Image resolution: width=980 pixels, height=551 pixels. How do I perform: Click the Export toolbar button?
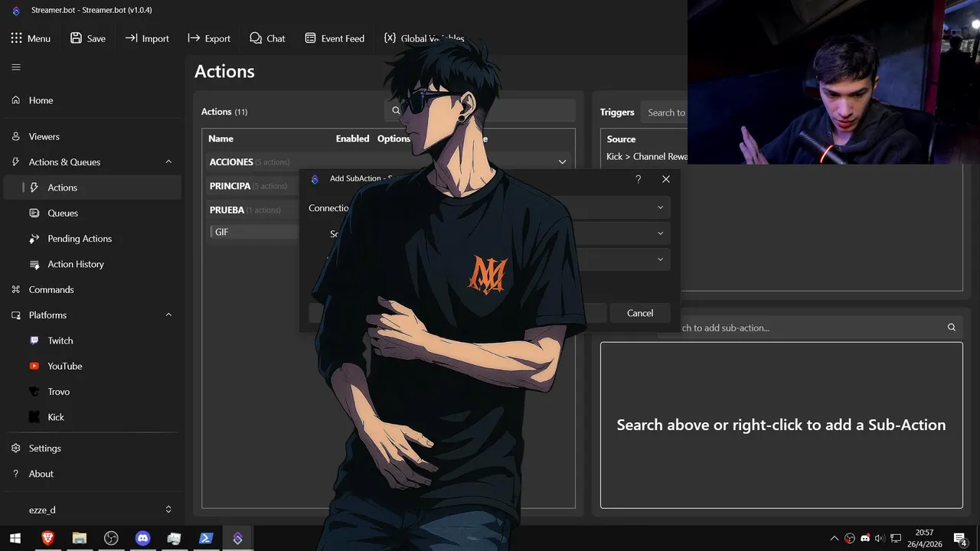pyautogui.click(x=208, y=38)
